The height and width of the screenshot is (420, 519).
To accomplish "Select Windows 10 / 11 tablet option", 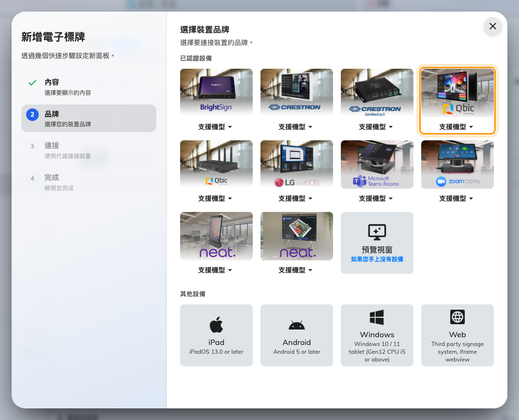I will (x=377, y=335).
